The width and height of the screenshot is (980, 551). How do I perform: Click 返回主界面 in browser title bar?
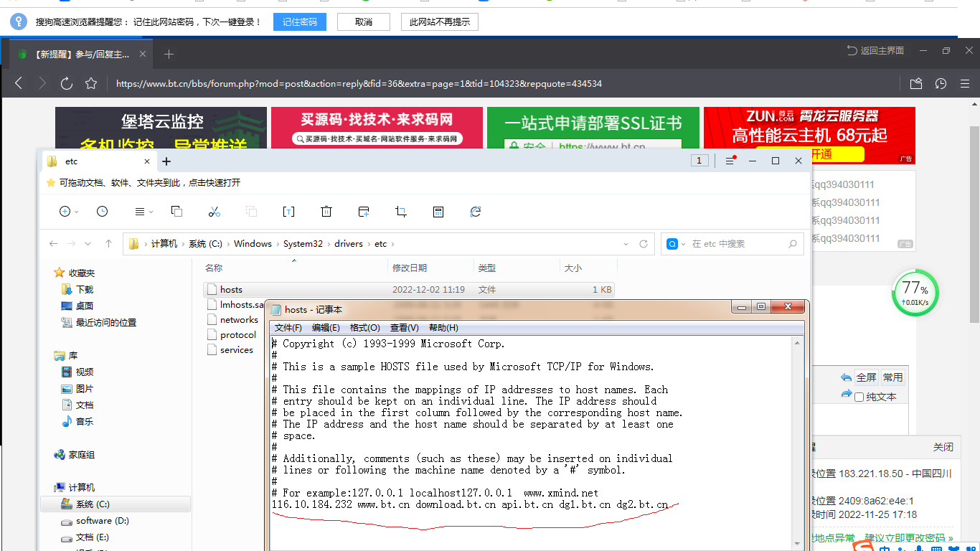(875, 50)
